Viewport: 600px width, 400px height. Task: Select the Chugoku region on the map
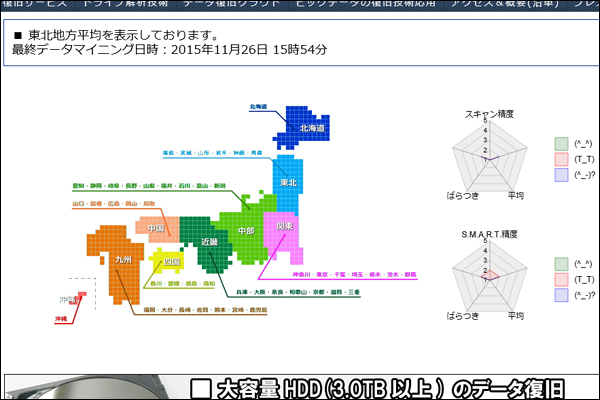[156, 228]
